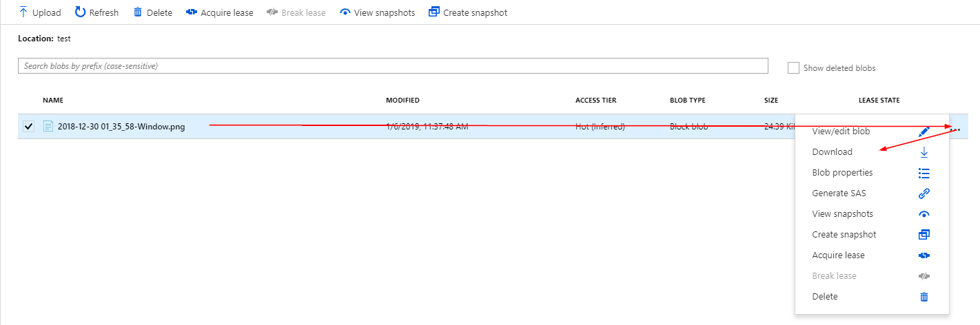Image resolution: width=980 pixels, height=325 pixels.
Task: Click the Delete trash icon in top toolbar
Action: pos(138,12)
